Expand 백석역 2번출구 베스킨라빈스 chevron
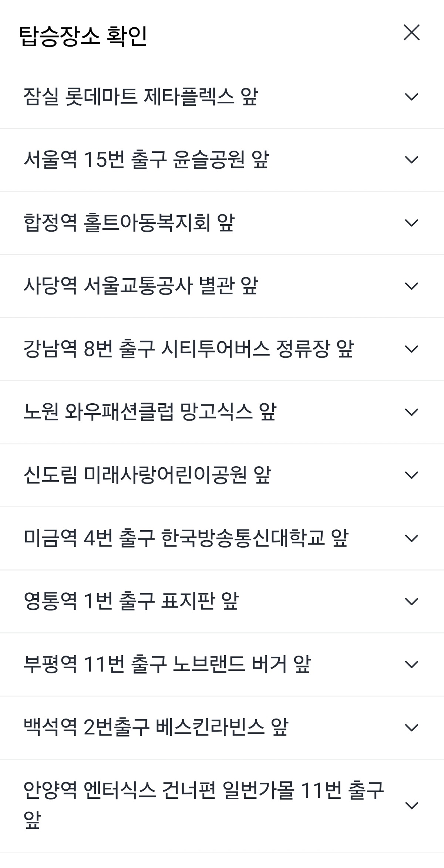 (411, 727)
